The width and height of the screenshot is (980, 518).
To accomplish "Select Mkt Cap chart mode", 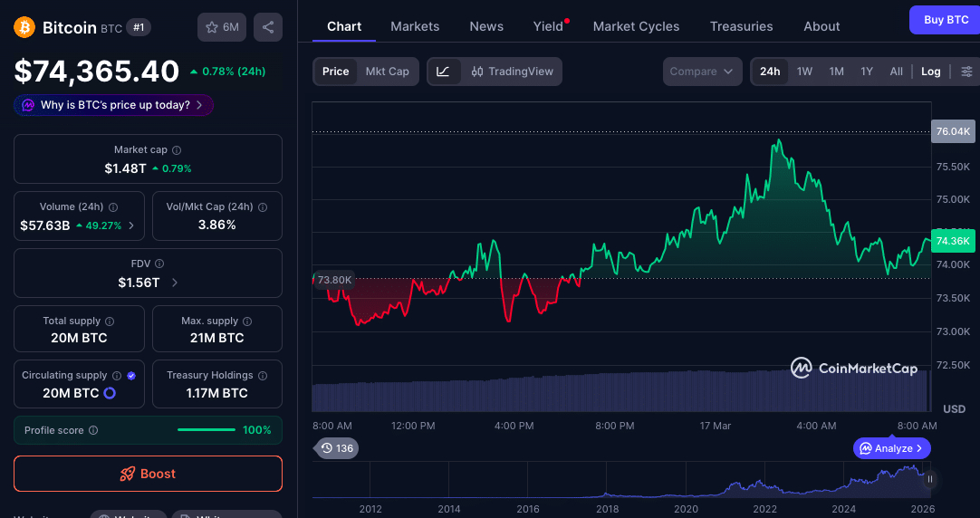I will click(387, 72).
